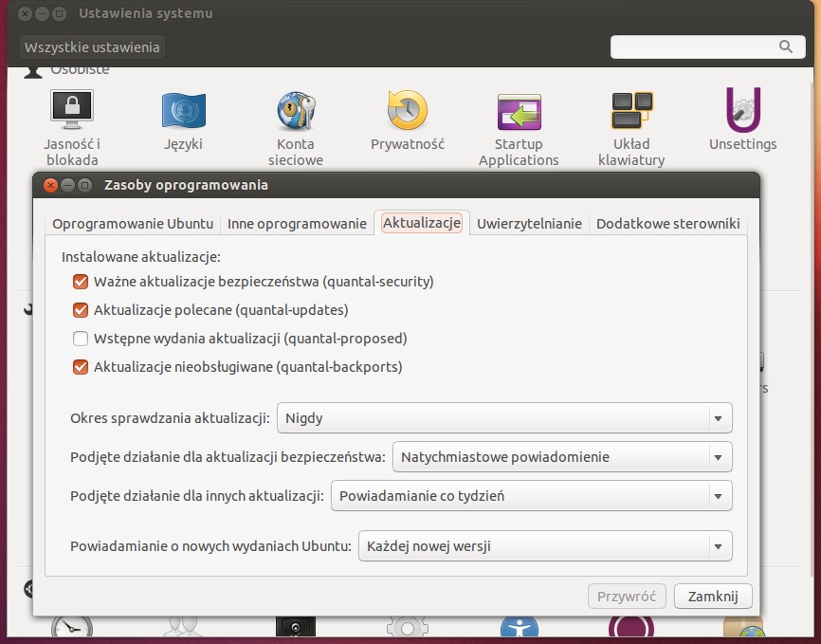Open Okres sprawdzania aktualizacji dropdown
The image size is (821, 644).
(504, 417)
